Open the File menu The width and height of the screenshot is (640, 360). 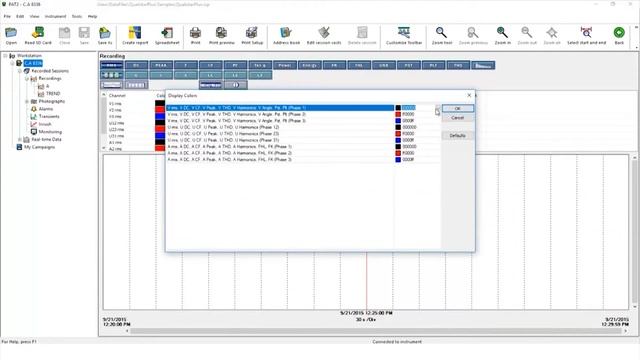click(7, 16)
